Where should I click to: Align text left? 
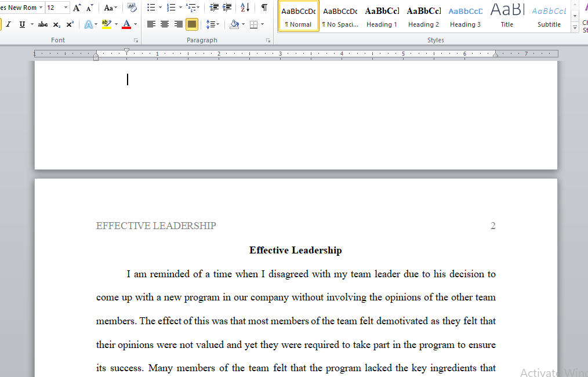(x=151, y=24)
